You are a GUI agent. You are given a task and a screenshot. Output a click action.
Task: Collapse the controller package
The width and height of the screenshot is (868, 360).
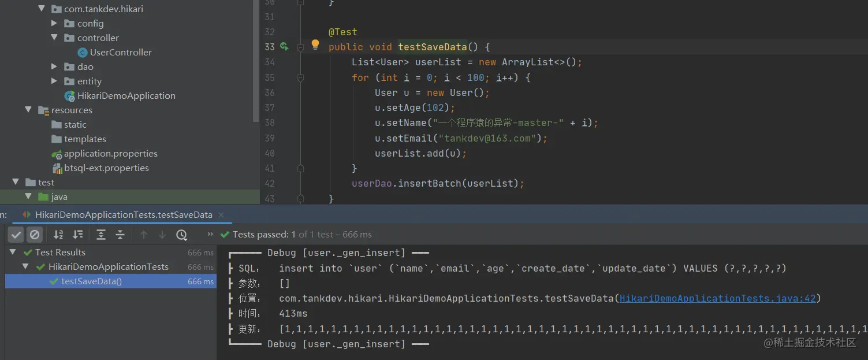54,38
